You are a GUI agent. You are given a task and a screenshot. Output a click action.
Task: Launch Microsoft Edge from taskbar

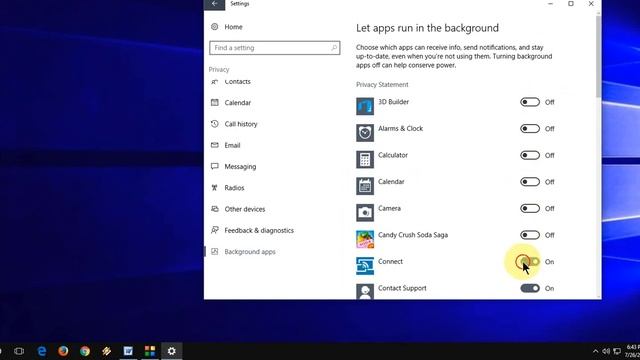tap(42, 351)
